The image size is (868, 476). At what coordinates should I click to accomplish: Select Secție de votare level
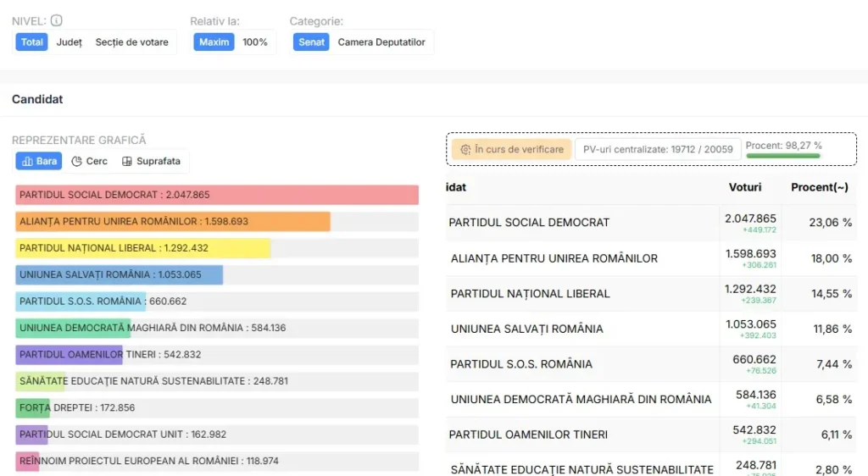click(x=131, y=42)
